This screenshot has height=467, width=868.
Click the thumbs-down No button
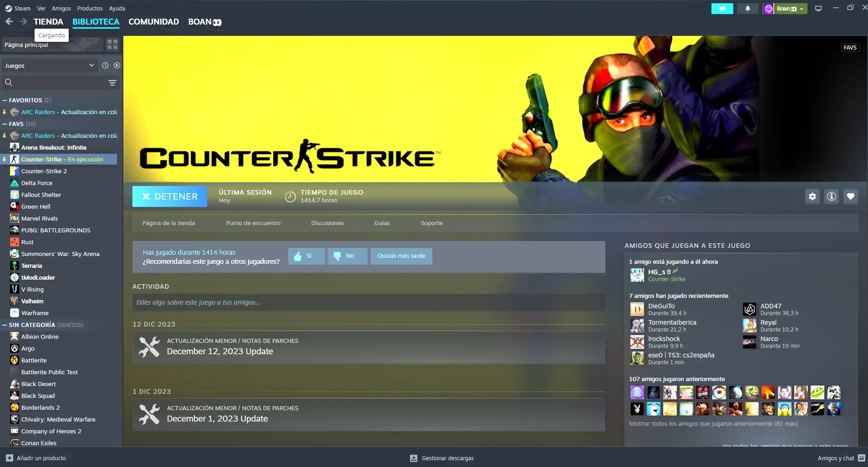tap(348, 256)
